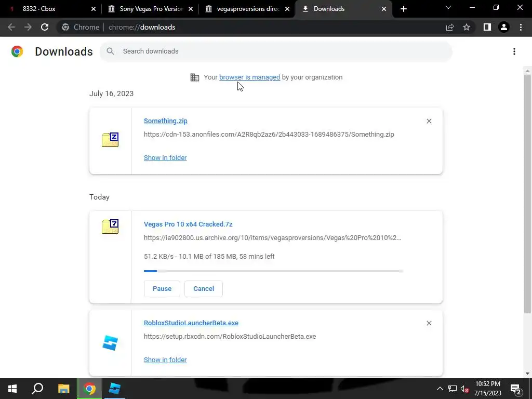The image size is (532, 399).
Task: Switch to the vegasproversions directory tab
Action: 246,9
